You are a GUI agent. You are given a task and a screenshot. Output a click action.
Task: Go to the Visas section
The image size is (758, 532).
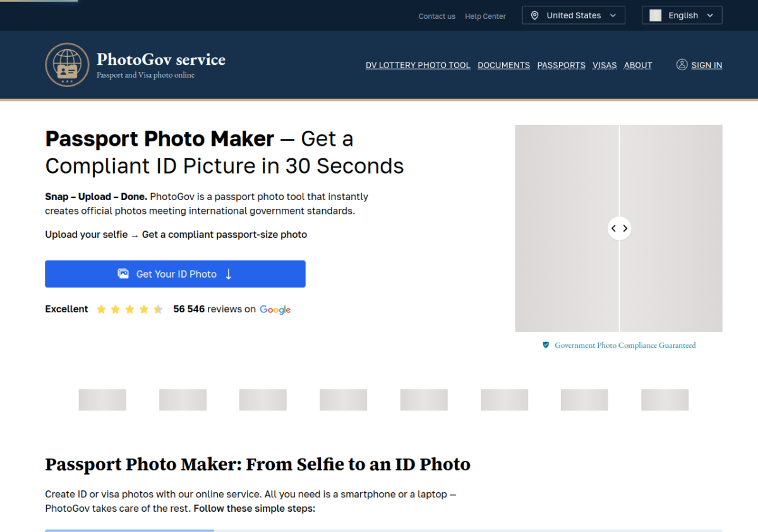pos(605,65)
